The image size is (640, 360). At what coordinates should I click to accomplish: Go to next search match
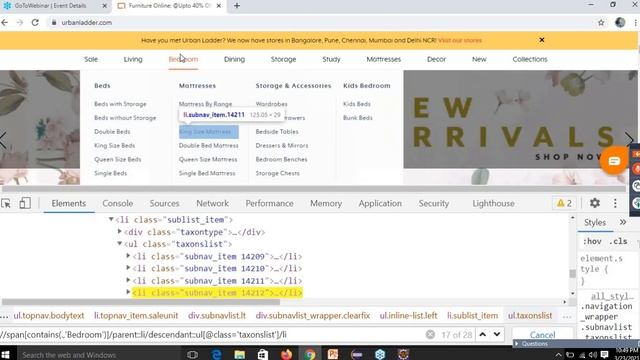[497, 334]
